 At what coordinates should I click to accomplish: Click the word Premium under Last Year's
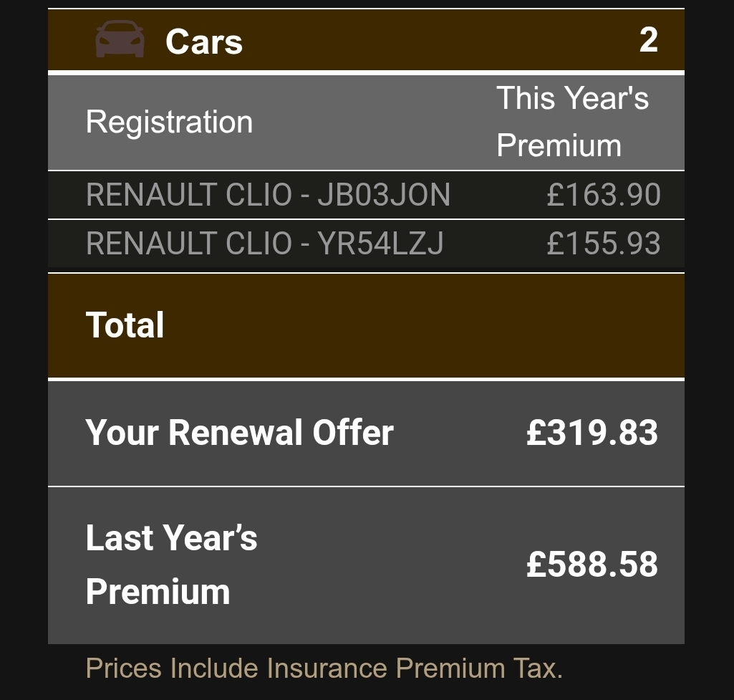click(158, 592)
